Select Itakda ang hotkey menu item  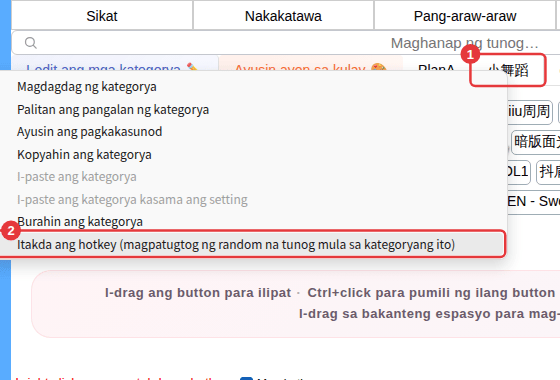coord(253,245)
